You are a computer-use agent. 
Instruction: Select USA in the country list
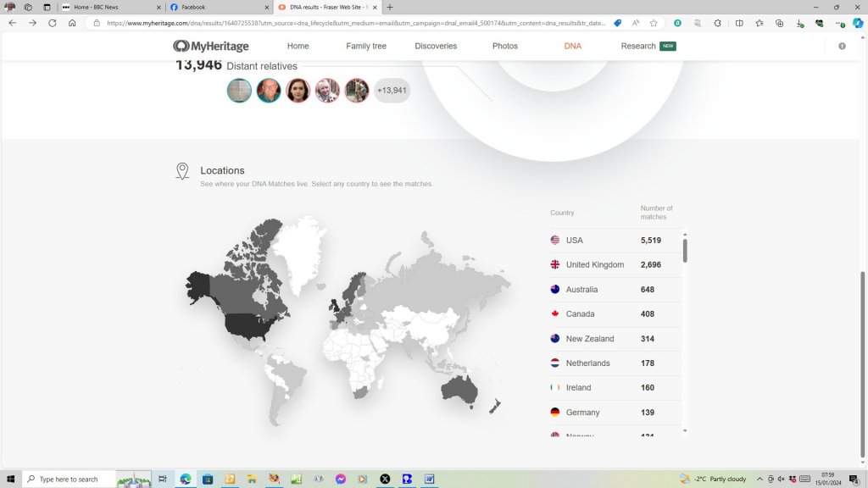click(574, 241)
